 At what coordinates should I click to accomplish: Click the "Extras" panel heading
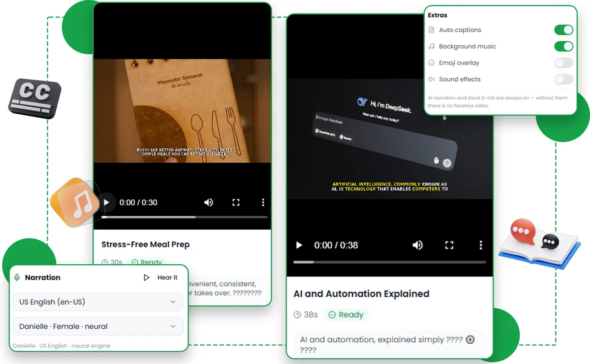[438, 15]
